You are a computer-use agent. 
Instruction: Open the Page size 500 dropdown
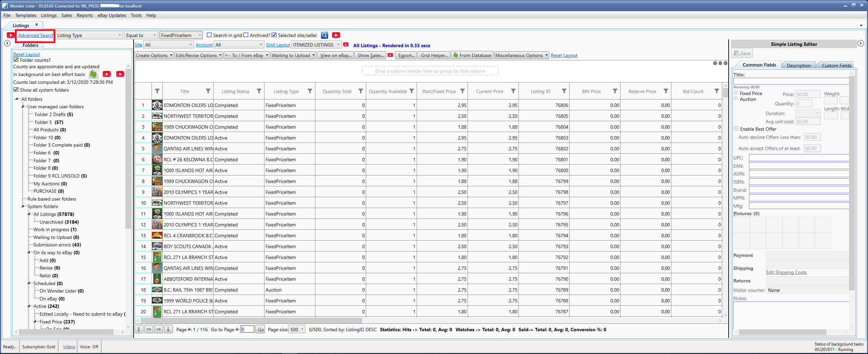click(x=297, y=329)
